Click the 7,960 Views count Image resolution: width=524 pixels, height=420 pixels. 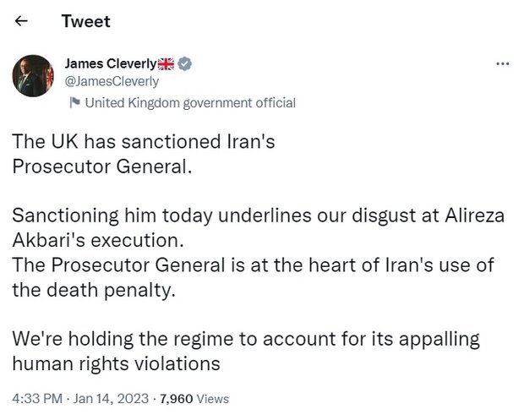point(194,398)
